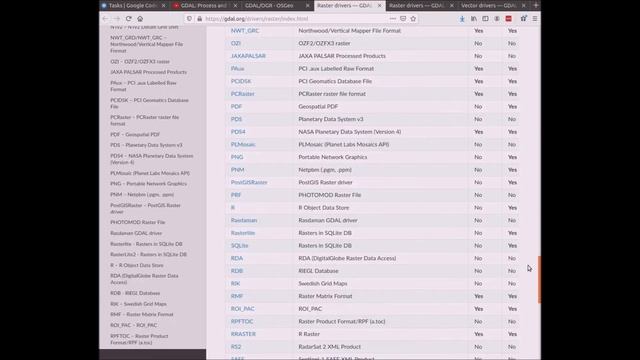Open the library icon

pyautogui.click(x=474, y=19)
